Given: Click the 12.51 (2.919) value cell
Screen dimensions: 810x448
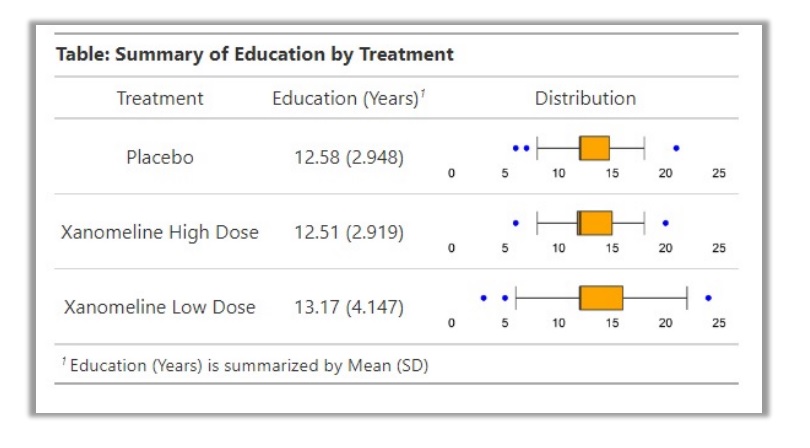Looking at the screenshot, I should pyautogui.click(x=349, y=232).
